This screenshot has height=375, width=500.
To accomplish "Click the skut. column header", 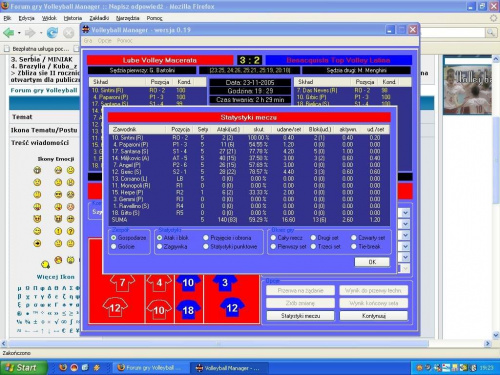I will point(258,129).
